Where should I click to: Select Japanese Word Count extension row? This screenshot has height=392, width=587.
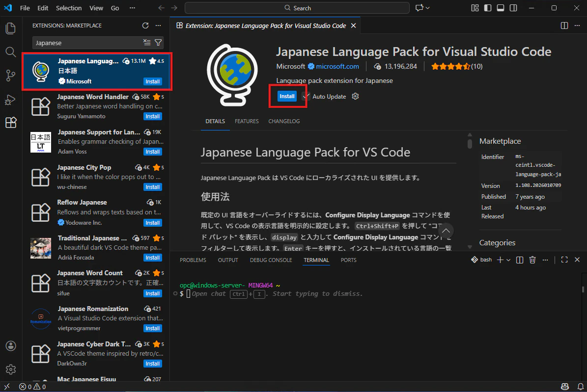96,283
